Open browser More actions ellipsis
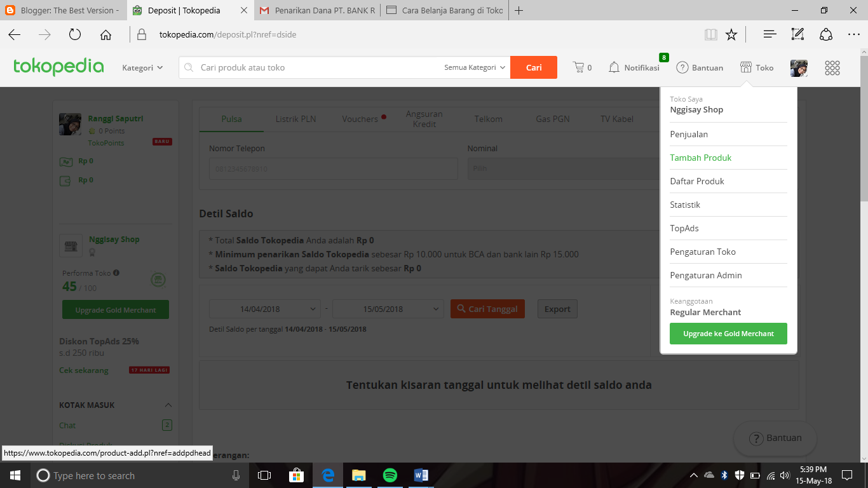The width and height of the screenshot is (868, 488). (853, 35)
